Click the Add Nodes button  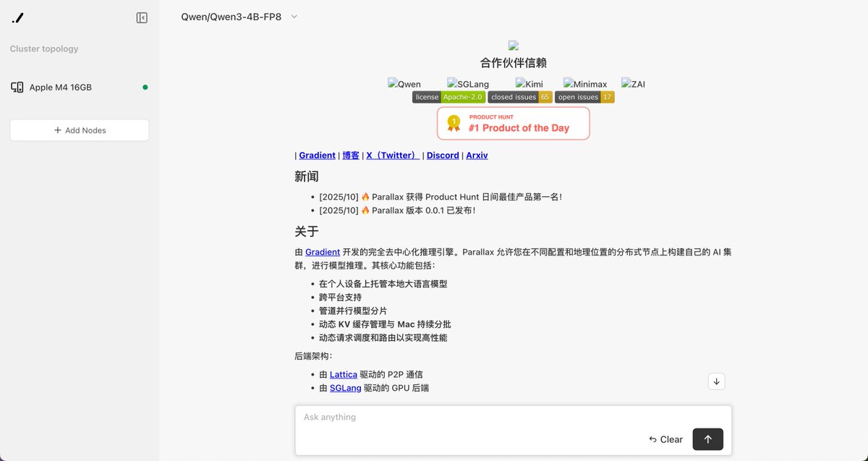click(x=79, y=130)
